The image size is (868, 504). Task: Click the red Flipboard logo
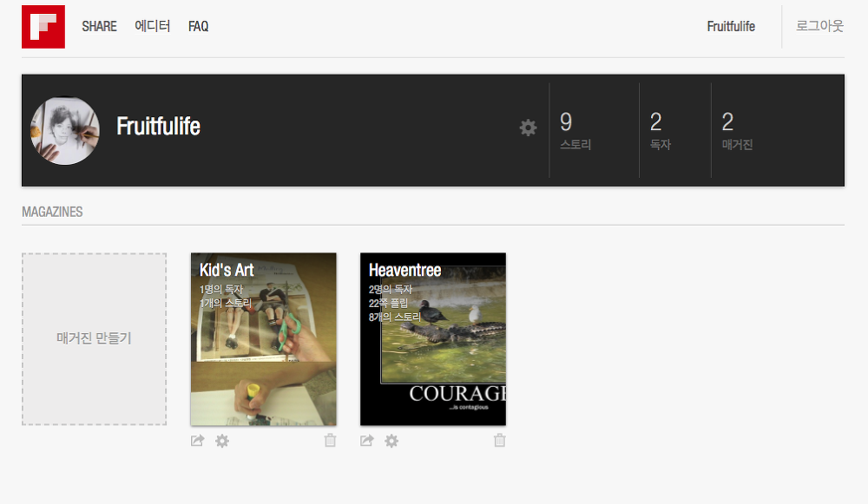click(x=43, y=27)
